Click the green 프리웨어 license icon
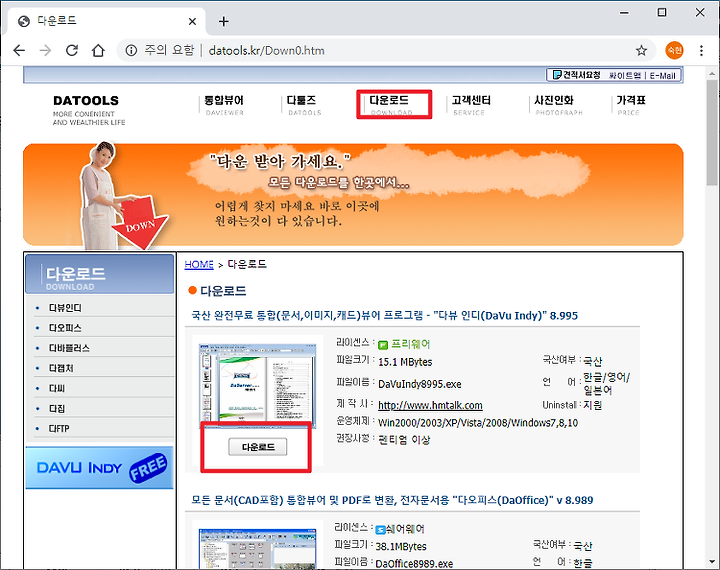 (x=383, y=345)
